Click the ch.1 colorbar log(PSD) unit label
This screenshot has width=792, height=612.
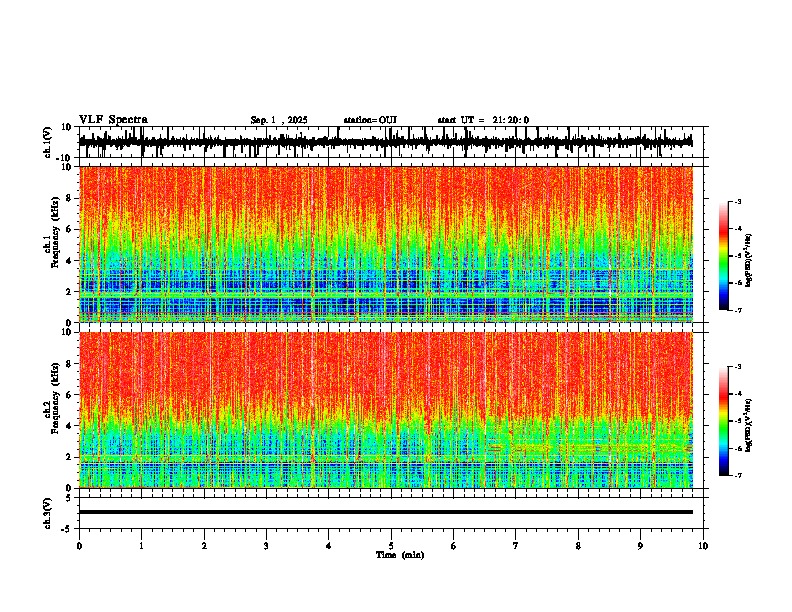(749, 260)
